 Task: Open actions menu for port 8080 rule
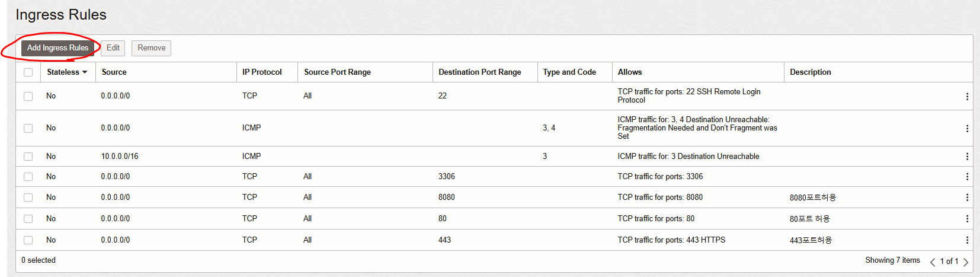point(967,198)
